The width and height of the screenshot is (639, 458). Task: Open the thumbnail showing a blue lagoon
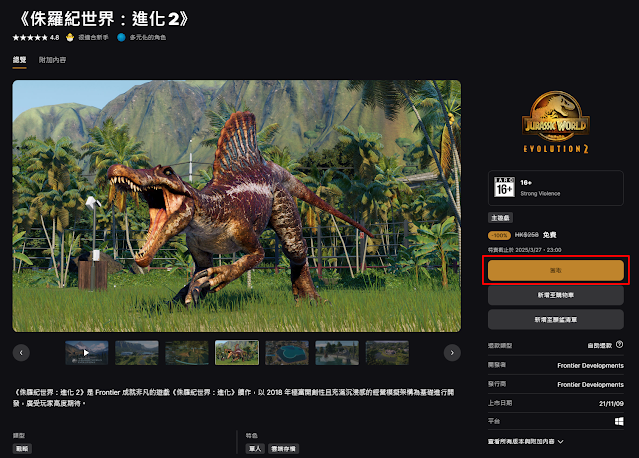point(287,352)
